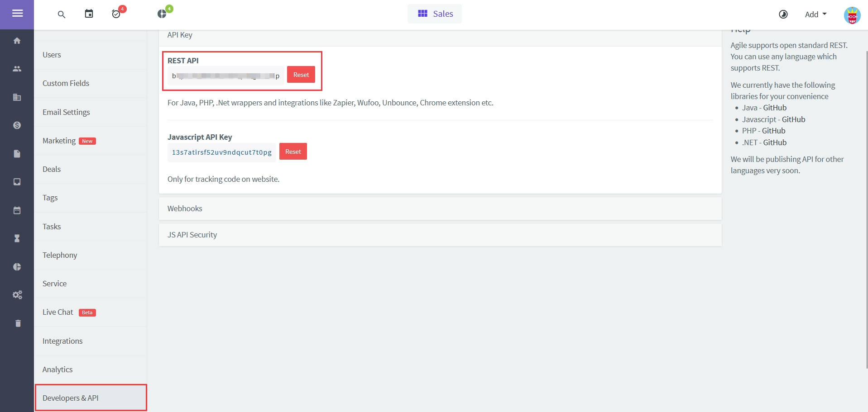Open contacts people icon in sidebar

coord(17,69)
